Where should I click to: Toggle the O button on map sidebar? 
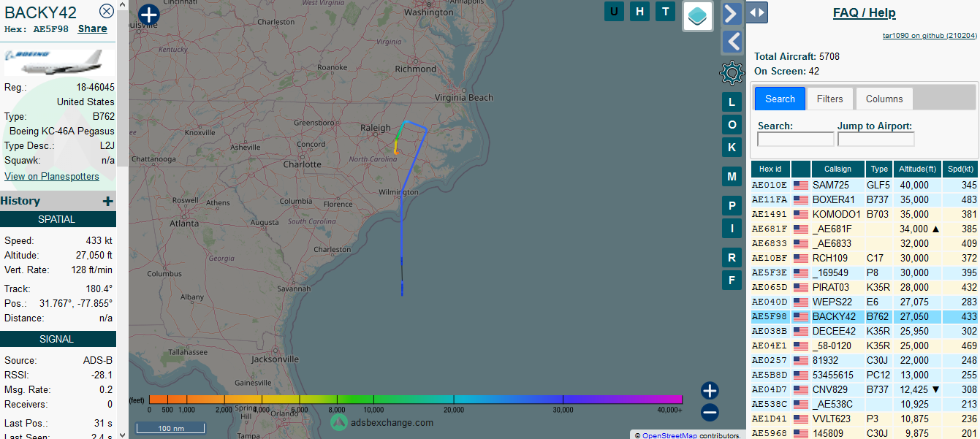point(732,125)
